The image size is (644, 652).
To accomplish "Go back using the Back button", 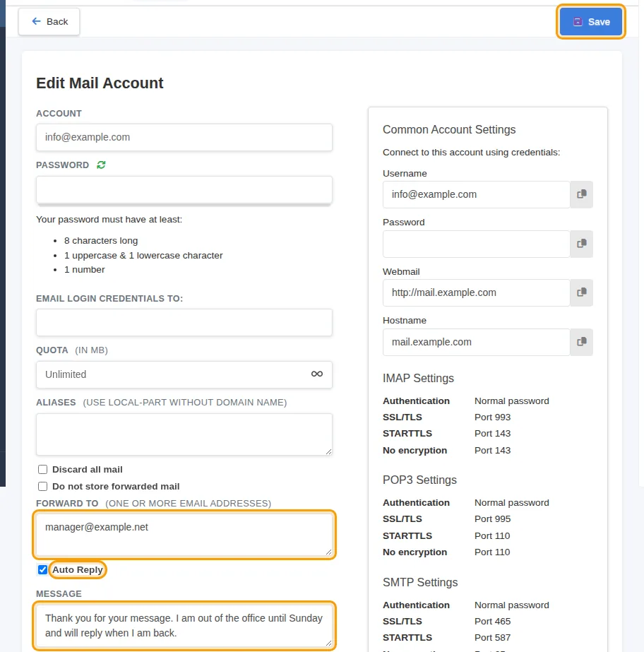I will pyautogui.click(x=49, y=22).
